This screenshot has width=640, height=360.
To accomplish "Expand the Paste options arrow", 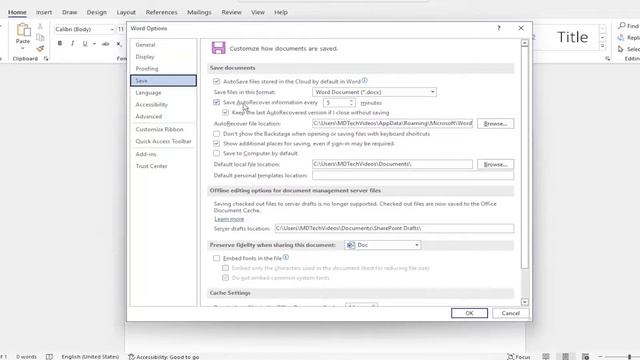I will (23, 49).
